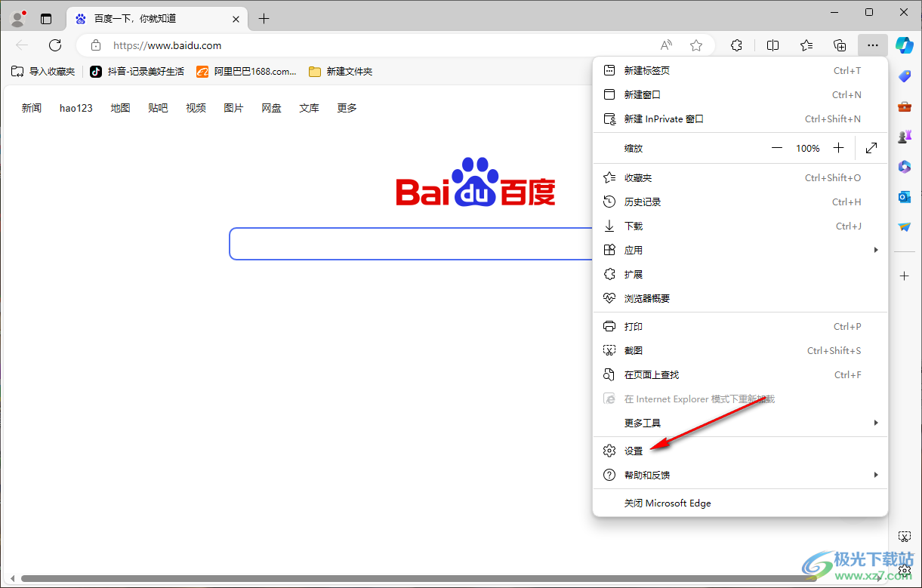Open the Favorites star-list toolbar icon
The width and height of the screenshot is (922, 588).
coord(806,45)
